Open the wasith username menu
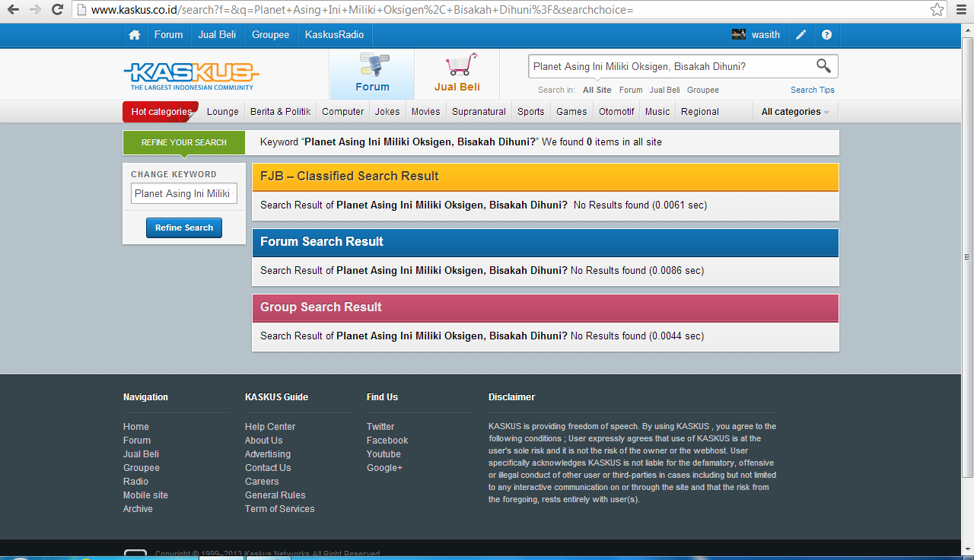 click(766, 35)
